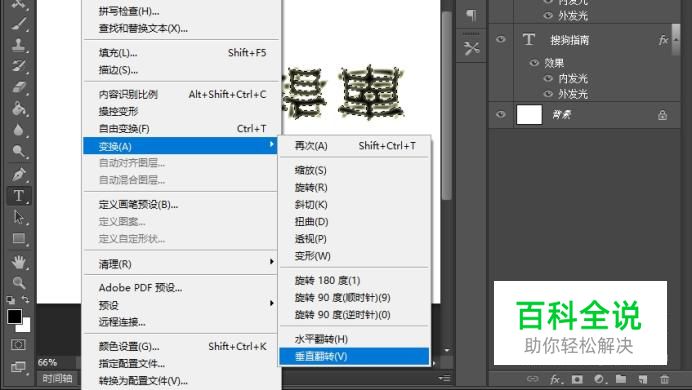The width and height of the screenshot is (692, 390).
Task: Choose 缩放(S) transform option
Action: click(x=354, y=170)
